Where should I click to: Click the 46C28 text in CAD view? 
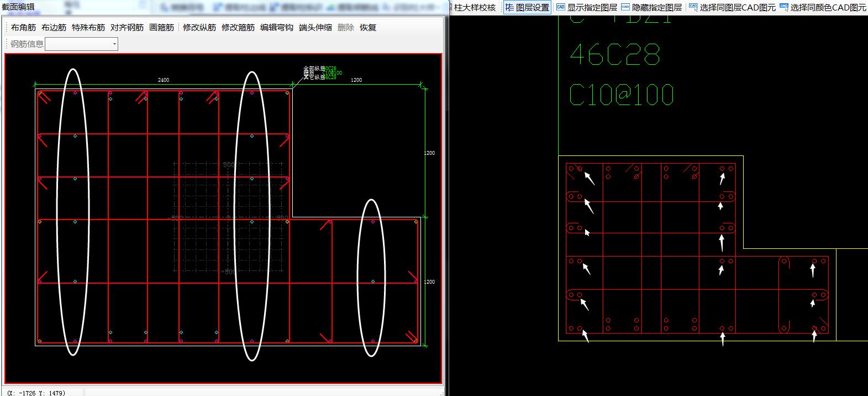(x=615, y=55)
